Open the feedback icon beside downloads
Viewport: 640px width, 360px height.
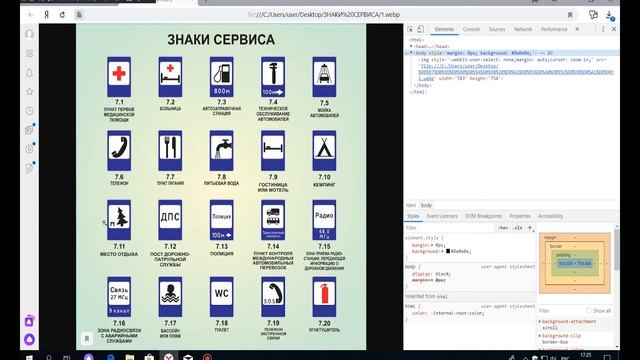(593, 15)
